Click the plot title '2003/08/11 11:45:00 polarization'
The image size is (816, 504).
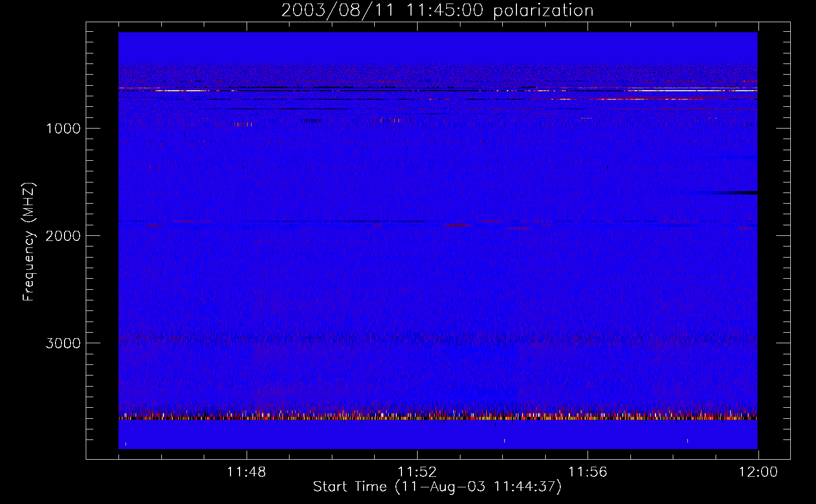[x=437, y=11]
